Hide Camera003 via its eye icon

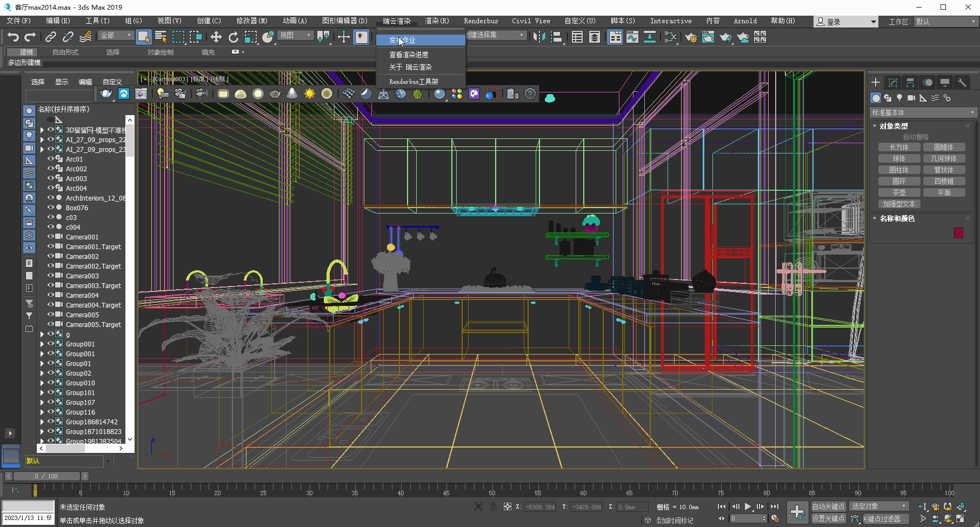click(51, 276)
